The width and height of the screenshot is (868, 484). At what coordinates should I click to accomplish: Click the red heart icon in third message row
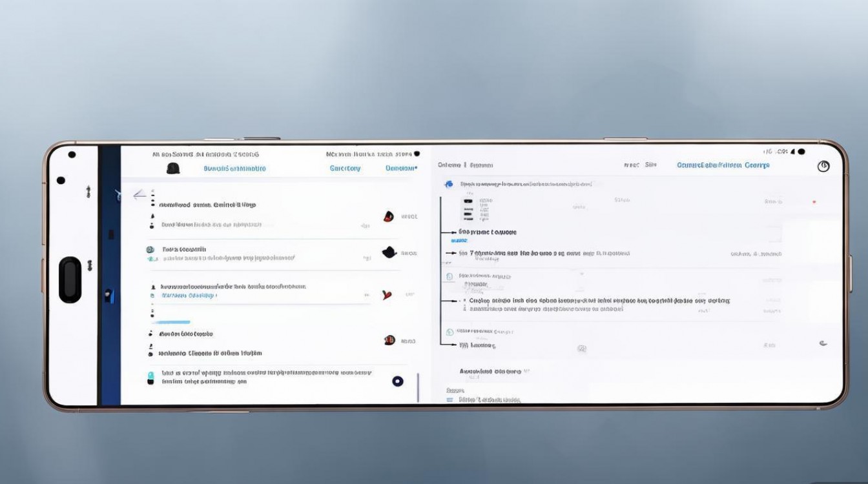tap(387, 295)
